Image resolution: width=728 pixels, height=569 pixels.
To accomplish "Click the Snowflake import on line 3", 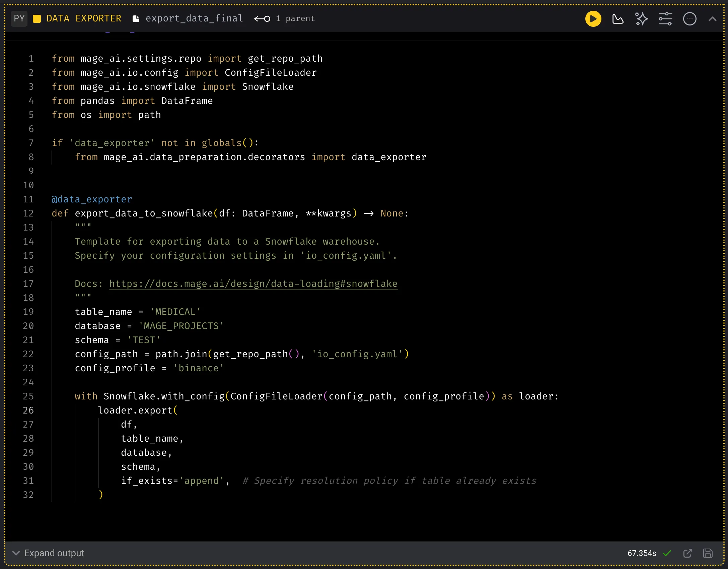I will (268, 87).
